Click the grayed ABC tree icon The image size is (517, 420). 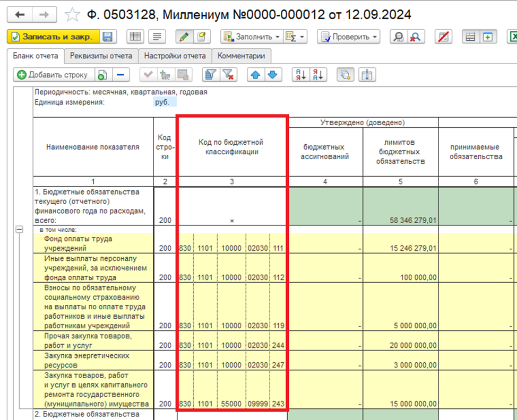(x=165, y=75)
